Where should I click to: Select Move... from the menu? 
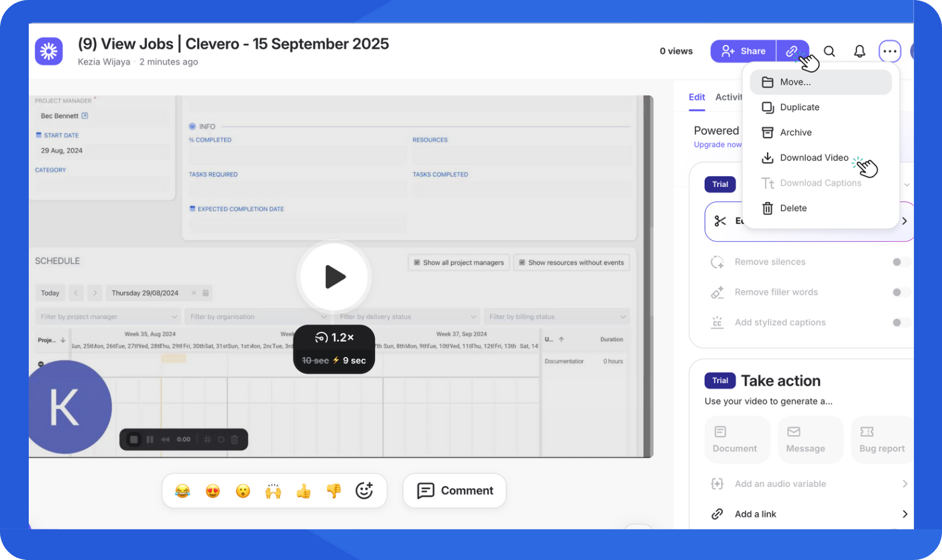click(x=821, y=82)
